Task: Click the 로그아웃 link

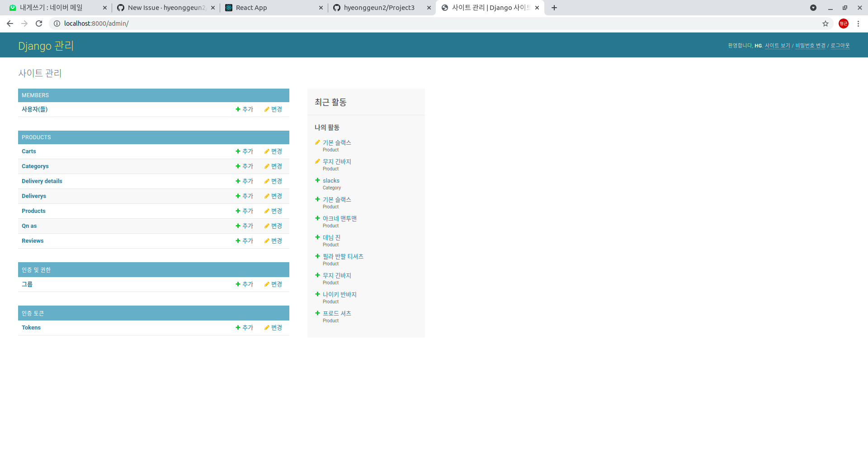Action: pyautogui.click(x=840, y=46)
